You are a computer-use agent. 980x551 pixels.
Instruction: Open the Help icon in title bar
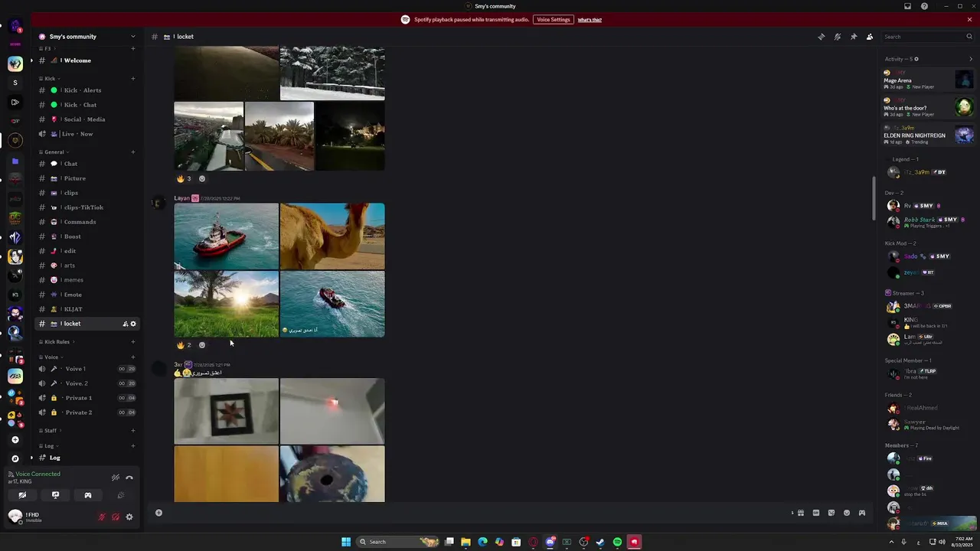(x=924, y=6)
